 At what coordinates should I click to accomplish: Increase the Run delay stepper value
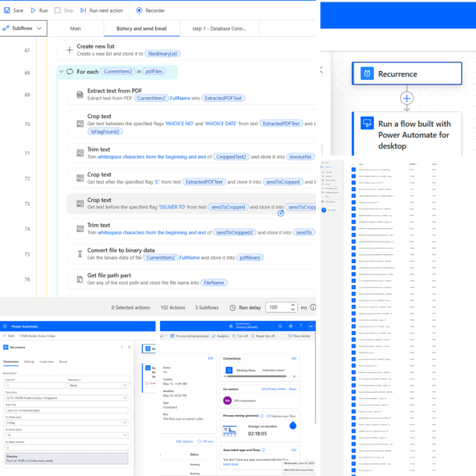point(292,305)
